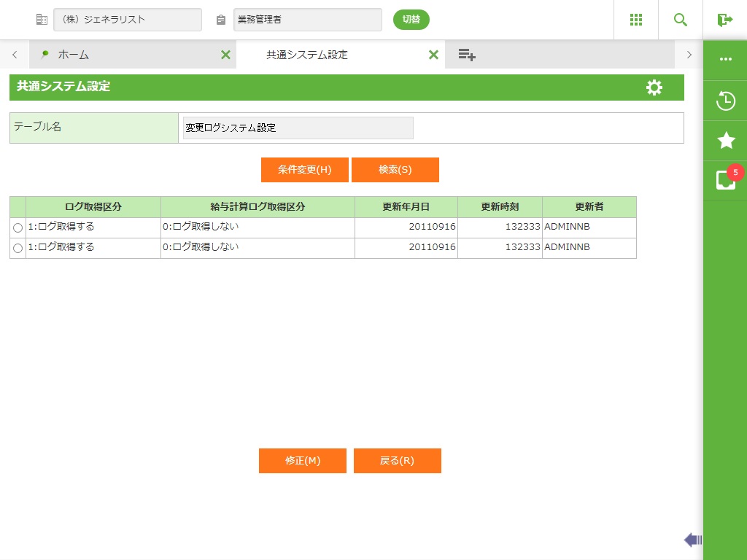The height and width of the screenshot is (560, 747).
Task: Select the second row radio button
Action: coord(18,249)
